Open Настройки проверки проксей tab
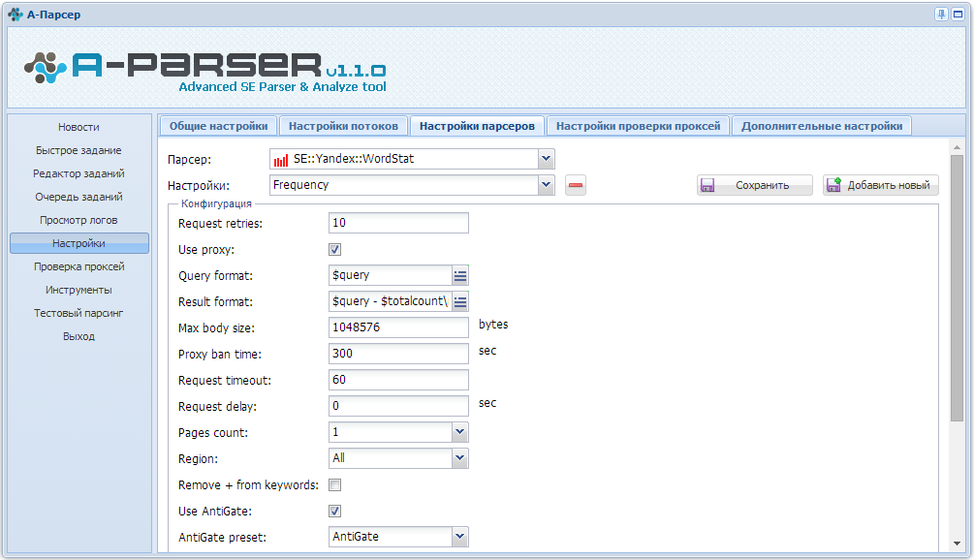Viewport: 974px width, 560px height. pos(638,126)
